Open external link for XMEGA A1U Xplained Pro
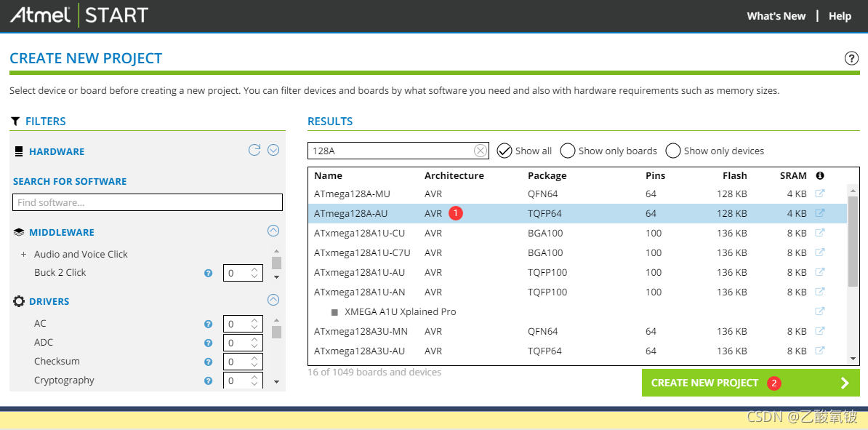Screen dimensions: 868x430 (820, 311)
